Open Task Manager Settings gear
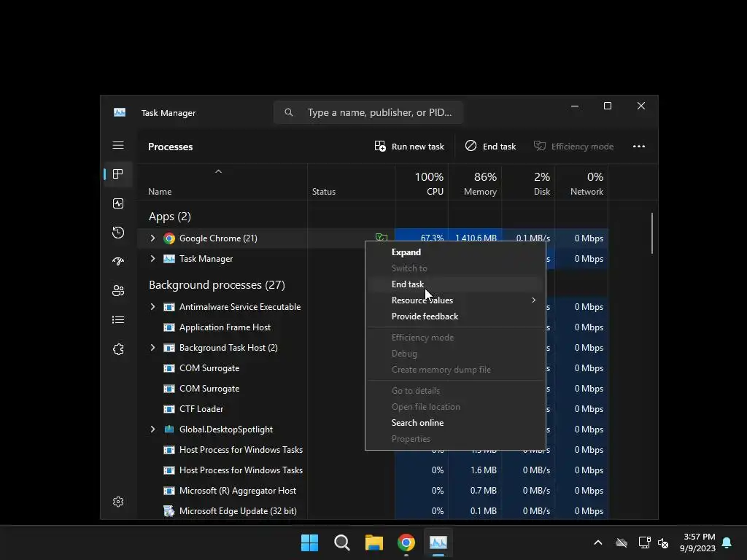This screenshot has width=747, height=560. pyautogui.click(x=118, y=502)
